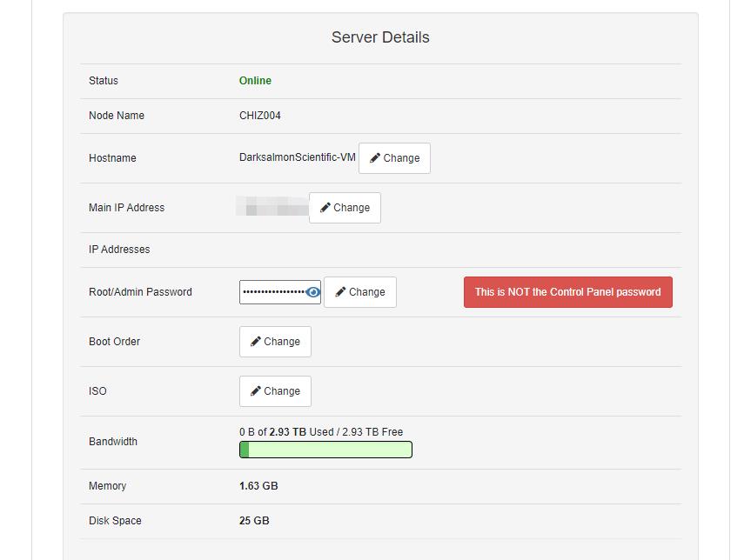Click the pencil icon for Main IP Address
Image resolution: width=751 pixels, height=560 pixels.
(325, 208)
